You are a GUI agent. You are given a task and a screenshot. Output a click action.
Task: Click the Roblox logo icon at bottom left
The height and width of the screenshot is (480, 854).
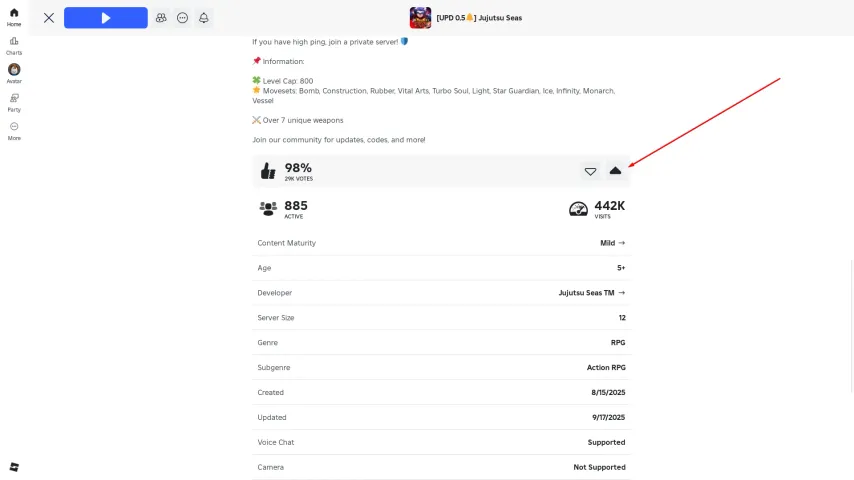point(14,467)
